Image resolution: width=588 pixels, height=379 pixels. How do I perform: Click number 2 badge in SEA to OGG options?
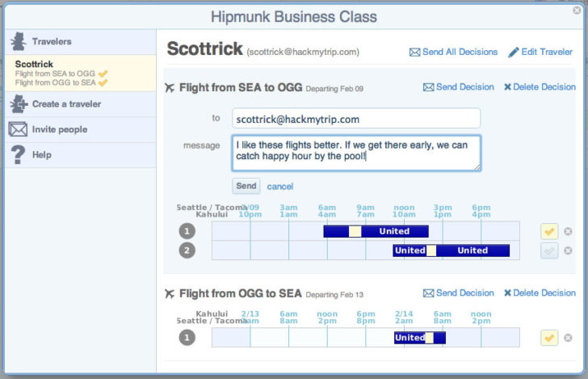click(187, 251)
